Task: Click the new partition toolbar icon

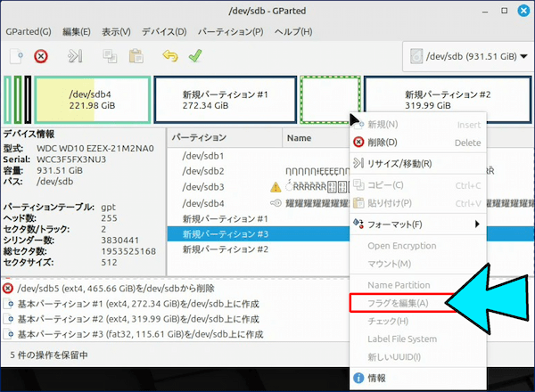Action: click(x=16, y=56)
